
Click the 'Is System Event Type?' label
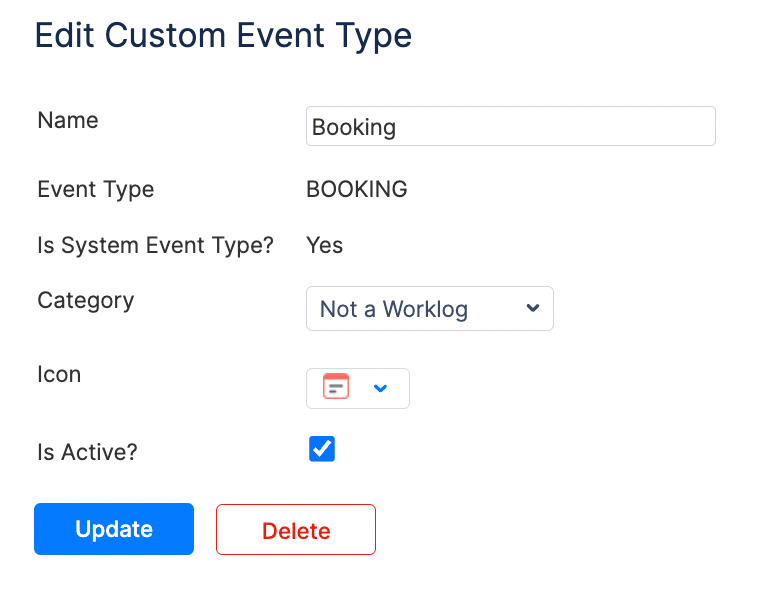pyautogui.click(x=155, y=245)
